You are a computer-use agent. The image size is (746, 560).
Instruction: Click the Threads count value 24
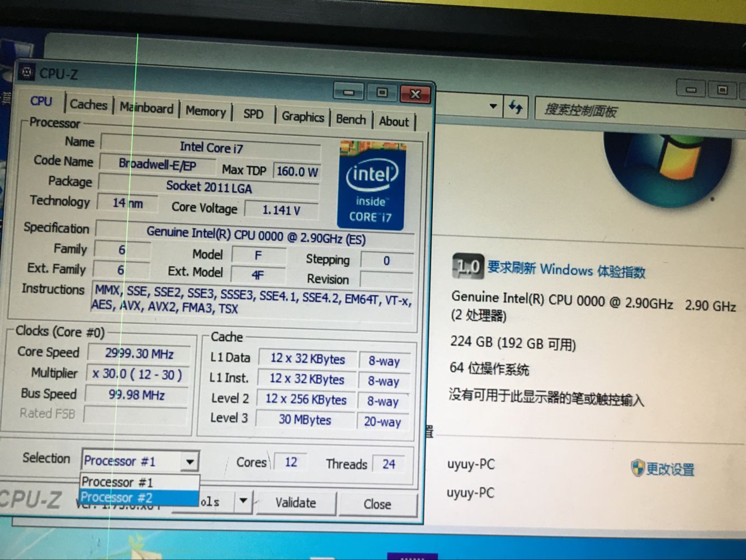[389, 464]
